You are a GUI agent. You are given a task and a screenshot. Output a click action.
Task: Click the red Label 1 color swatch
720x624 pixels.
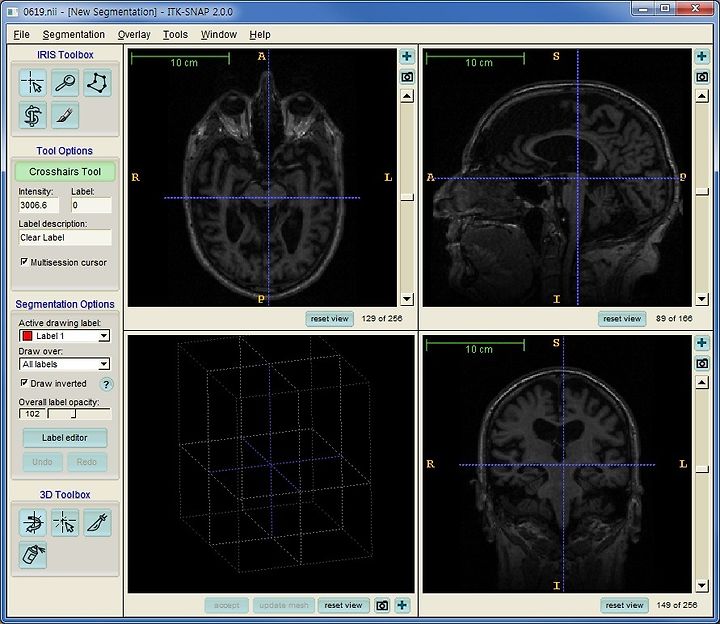[27, 336]
